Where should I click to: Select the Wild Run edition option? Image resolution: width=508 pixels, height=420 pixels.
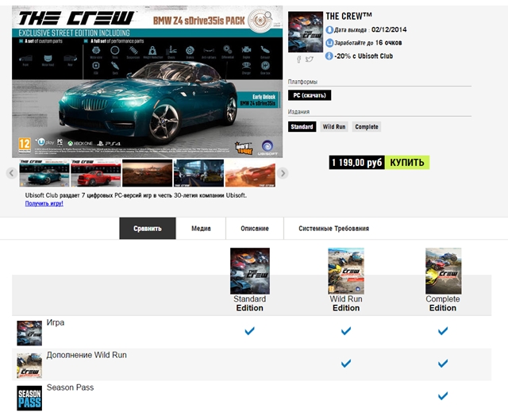(334, 127)
